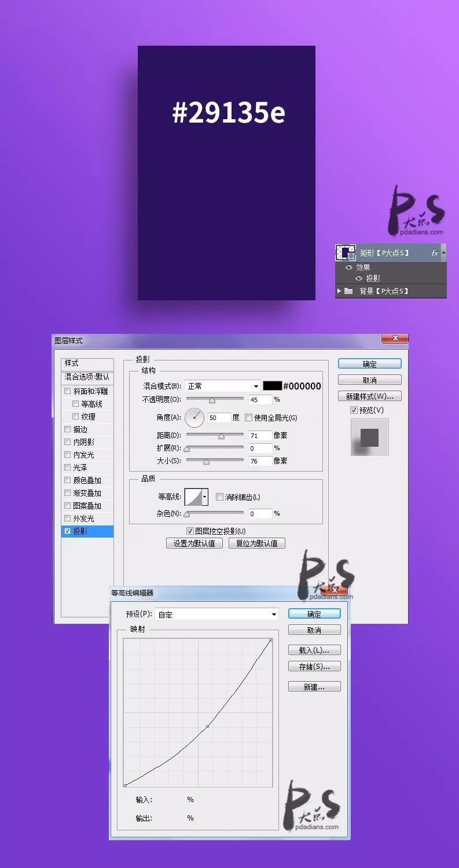The image size is (459, 868).
Task: Click the black shadow color swatch
Action: (272, 386)
